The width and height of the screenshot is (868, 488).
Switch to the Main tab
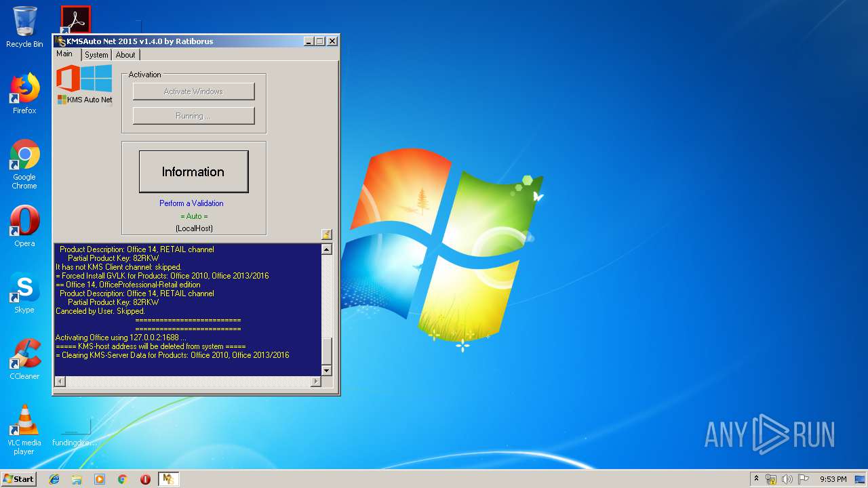tap(64, 54)
